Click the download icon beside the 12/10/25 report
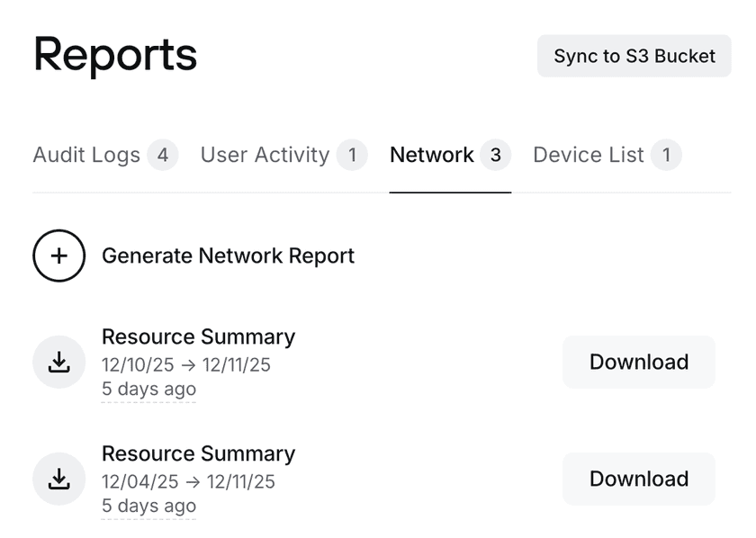The height and width of the screenshot is (538, 756). [58, 362]
